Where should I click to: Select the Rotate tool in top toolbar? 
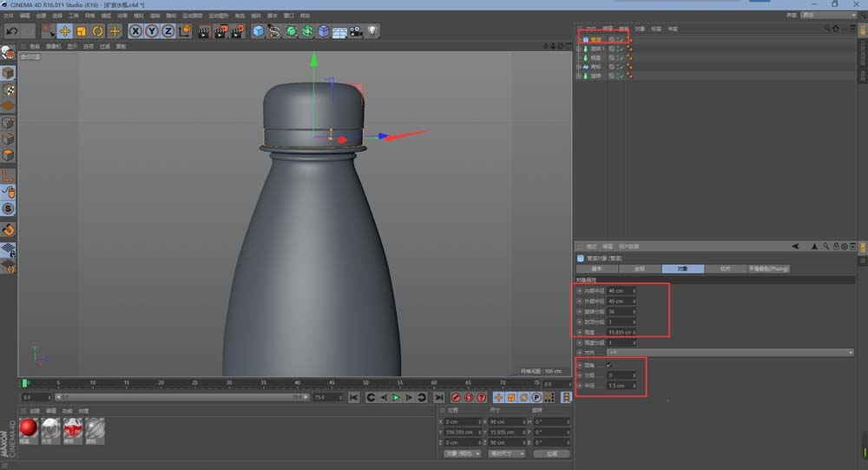pyautogui.click(x=98, y=31)
